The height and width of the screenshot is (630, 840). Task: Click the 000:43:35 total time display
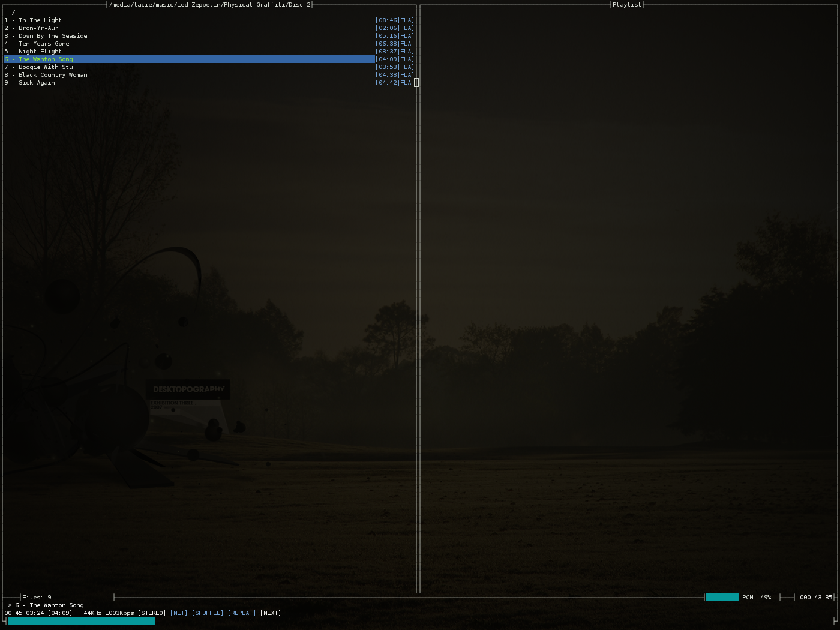816,598
